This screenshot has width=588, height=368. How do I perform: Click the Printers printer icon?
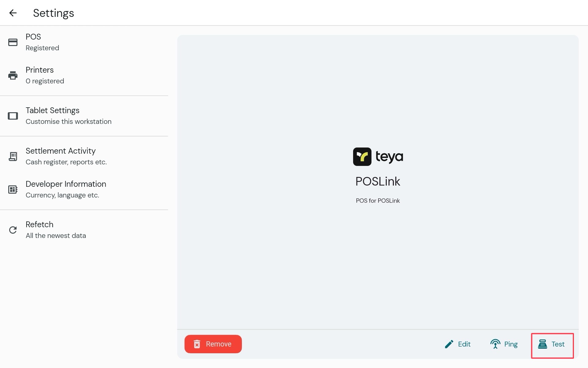[13, 75]
